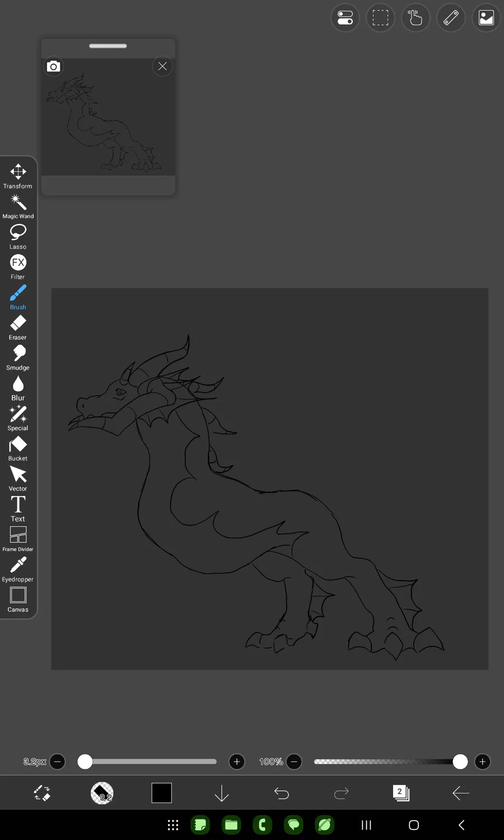
Task: Increase opacity with plus button
Action: (x=483, y=762)
